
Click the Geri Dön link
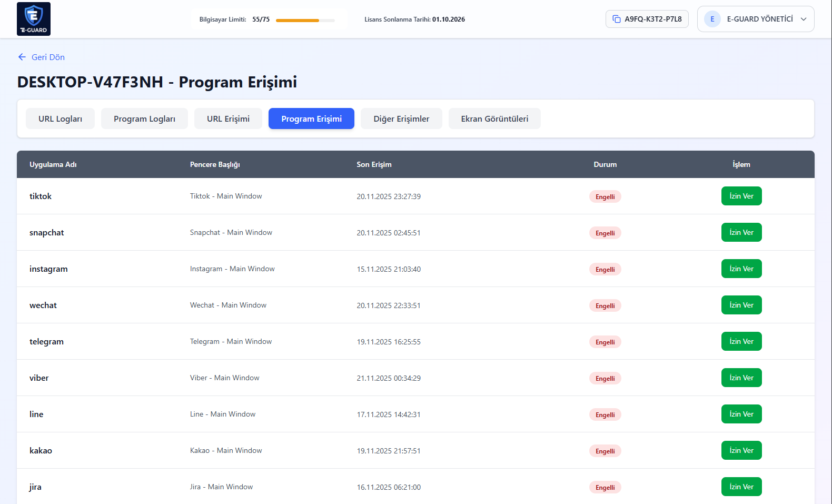click(x=48, y=57)
